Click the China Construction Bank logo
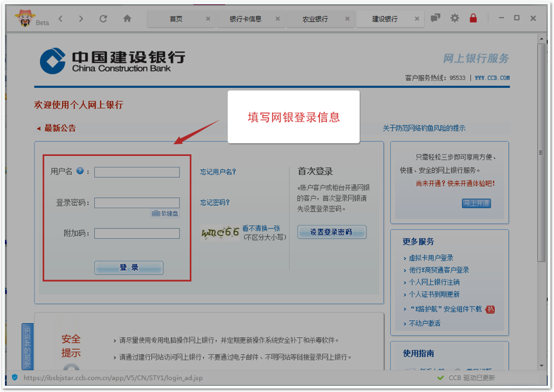This screenshot has height=392, width=554. (112, 61)
